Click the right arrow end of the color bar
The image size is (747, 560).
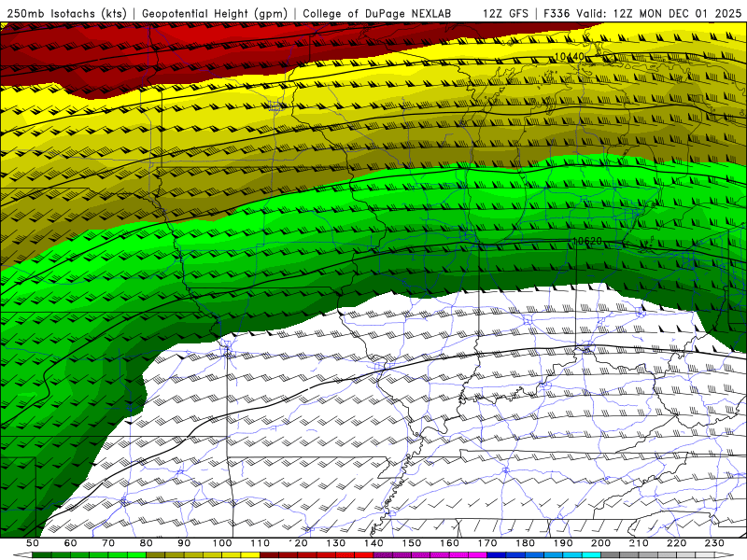pos(725,555)
